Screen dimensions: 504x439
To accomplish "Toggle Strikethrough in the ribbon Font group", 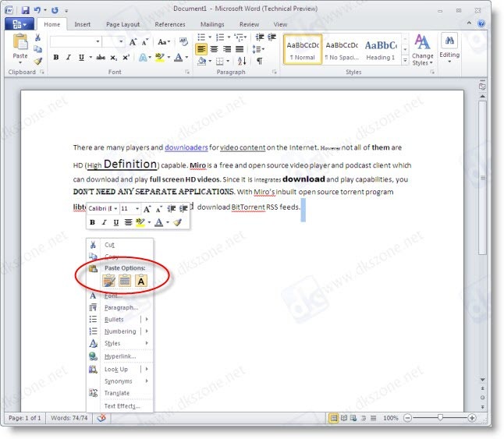I will pyautogui.click(x=101, y=58).
